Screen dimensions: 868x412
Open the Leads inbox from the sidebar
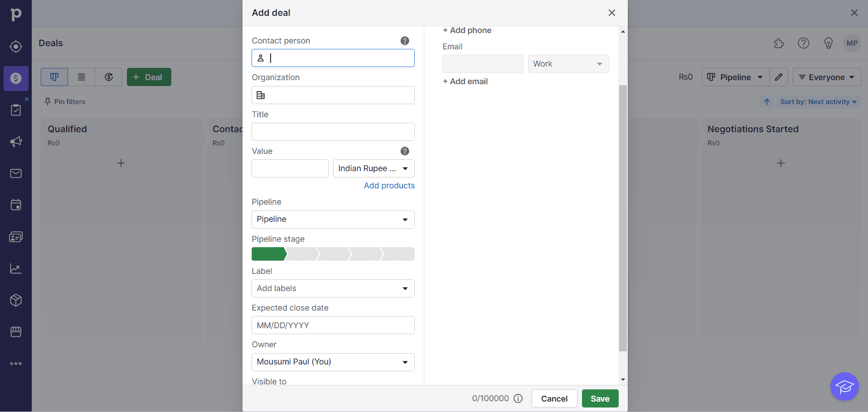pos(16,110)
